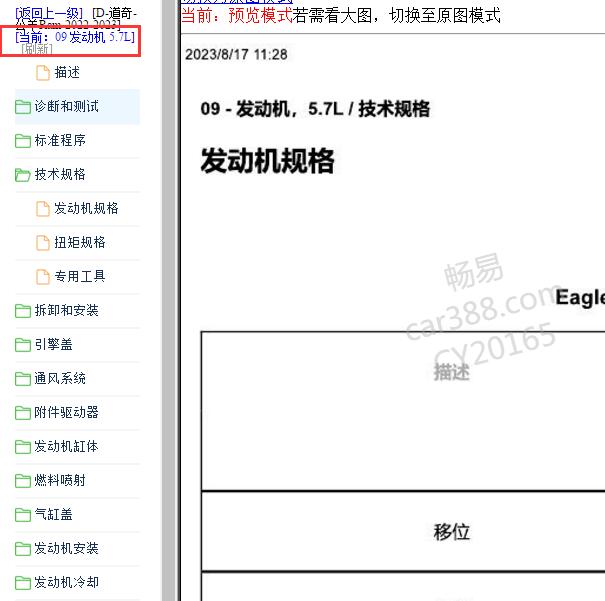Screen dimensions: 605x601
Task: Open the 描述 page icon
Action: 43,73
